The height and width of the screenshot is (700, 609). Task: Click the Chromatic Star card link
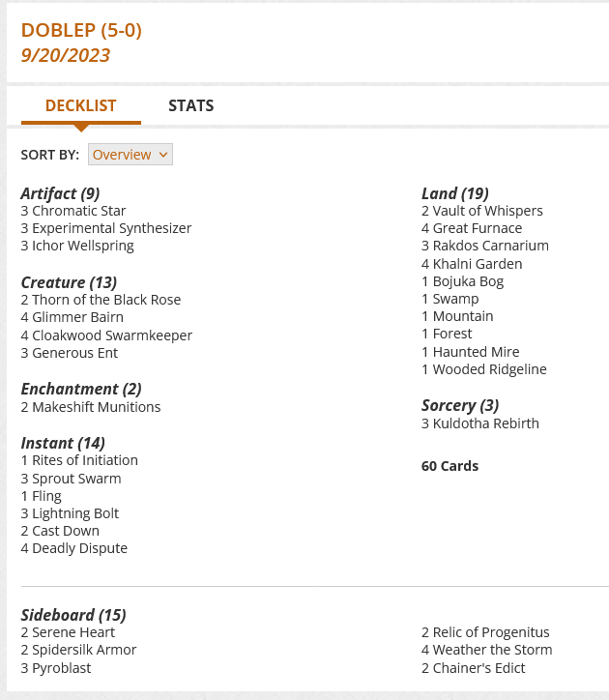point(78,211)
